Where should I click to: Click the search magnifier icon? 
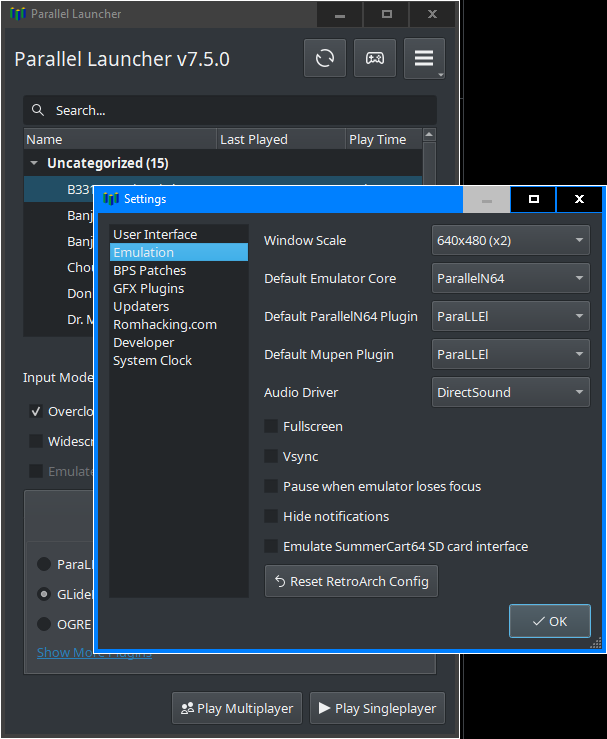click(x=39, y=111)
